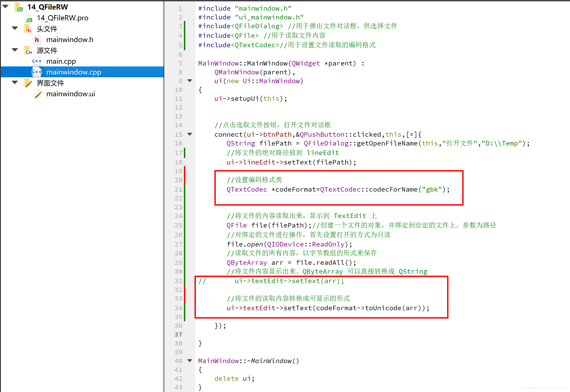Screen dimensions: 570x392
Task: Collapse the 头文件 headers folder
Action: (15, 28)
